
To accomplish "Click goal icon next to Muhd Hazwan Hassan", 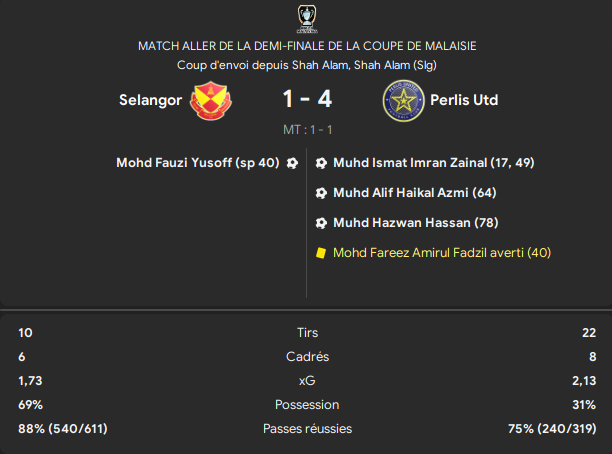I will [x=321, y=223].
